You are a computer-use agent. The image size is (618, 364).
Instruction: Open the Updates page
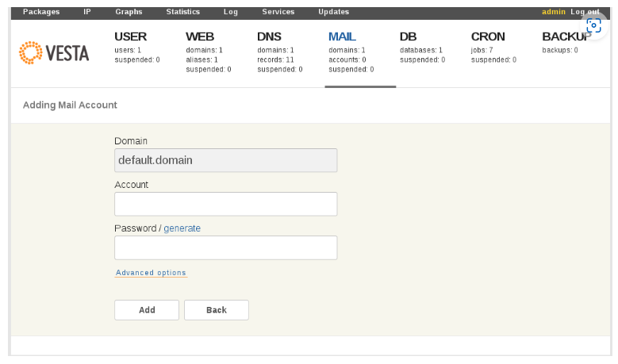pyautogui.click(x=333, y=12)
